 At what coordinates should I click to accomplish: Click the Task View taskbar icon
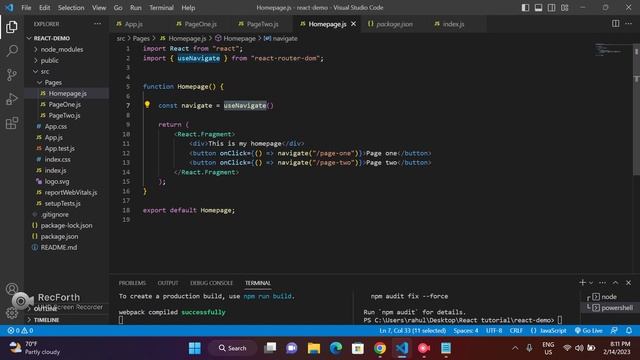tap(270, 348)
